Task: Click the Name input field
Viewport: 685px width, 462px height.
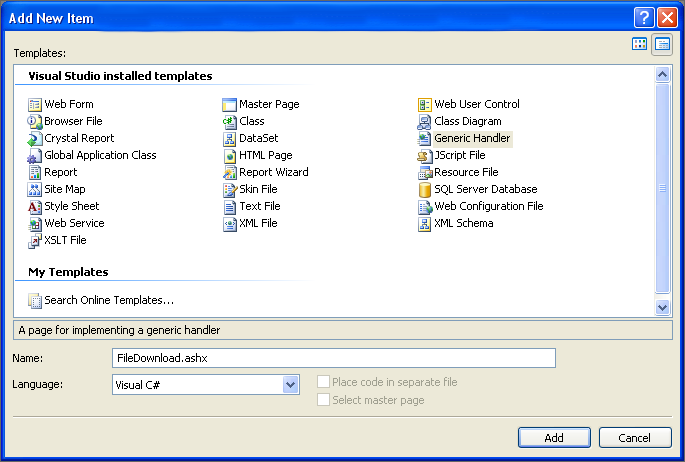Action: (x=334, y=358)
